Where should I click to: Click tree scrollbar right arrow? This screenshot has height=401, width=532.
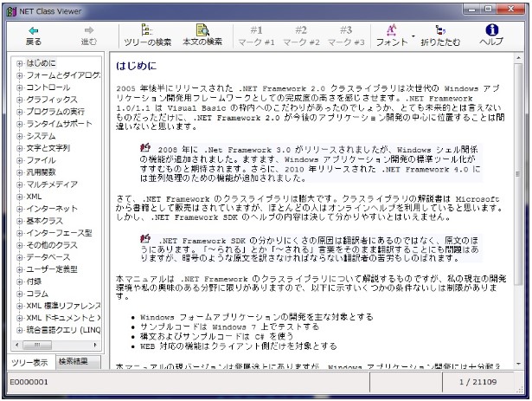click(x=95, y=346)
